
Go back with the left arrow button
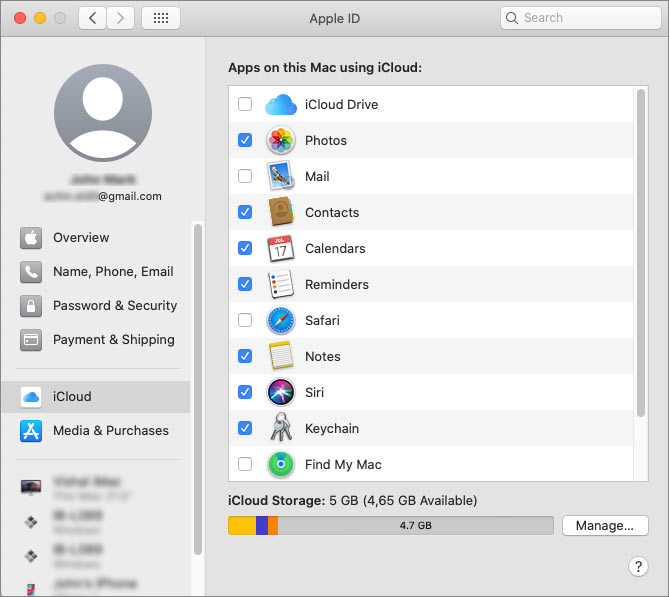pyautogui.click(x=92, y=18)
